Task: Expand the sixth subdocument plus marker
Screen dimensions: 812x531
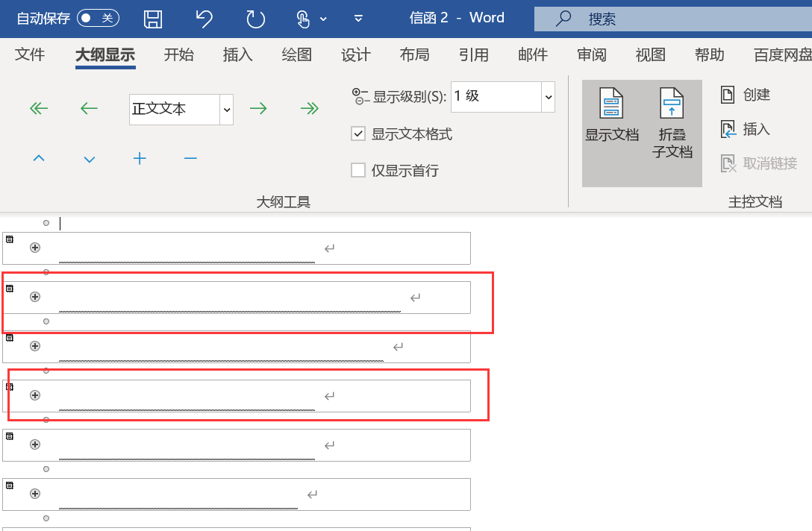Action: 34,494
